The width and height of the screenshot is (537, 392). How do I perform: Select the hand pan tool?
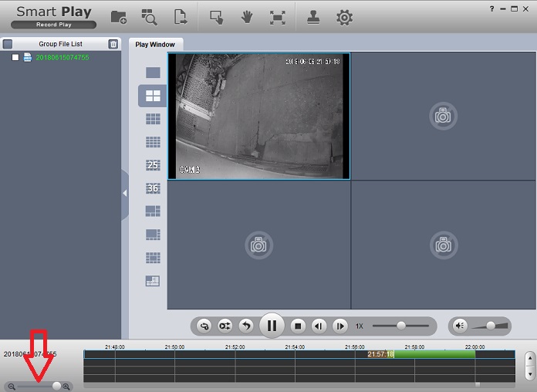247,17
